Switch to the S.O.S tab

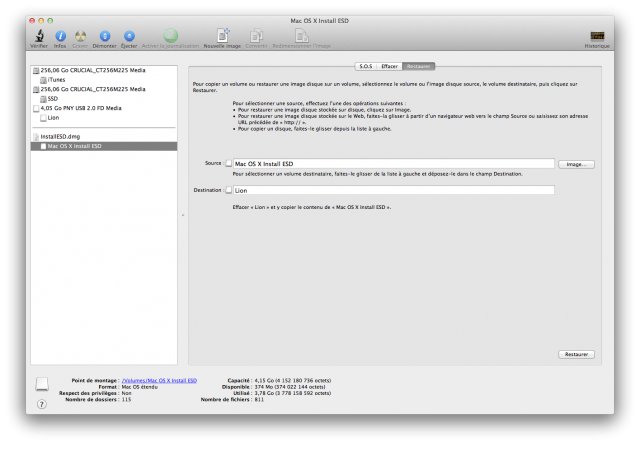pos(366,66)
